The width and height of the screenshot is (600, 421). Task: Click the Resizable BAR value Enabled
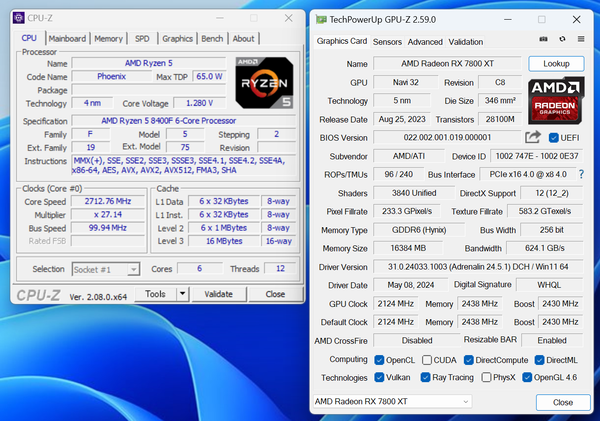[x=552, y=341]
